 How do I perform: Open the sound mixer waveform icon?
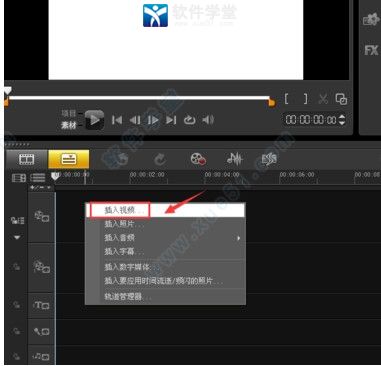tap(234, 159)
